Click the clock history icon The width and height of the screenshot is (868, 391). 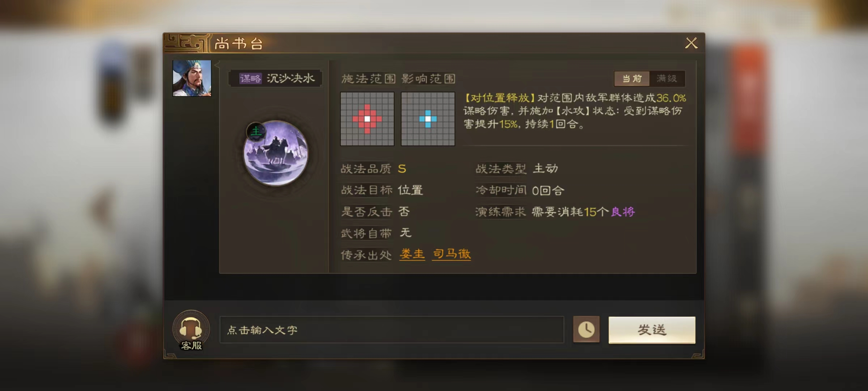tap(586, 329)
